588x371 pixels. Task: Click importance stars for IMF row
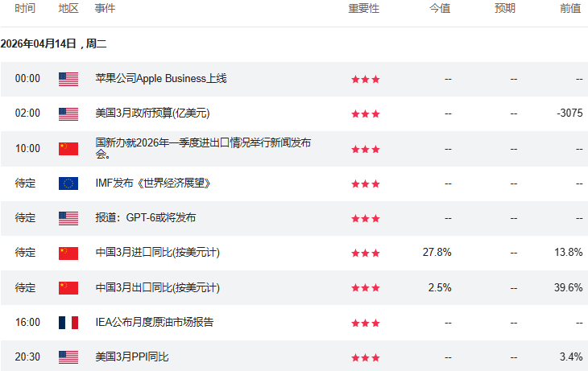point(366,183)
